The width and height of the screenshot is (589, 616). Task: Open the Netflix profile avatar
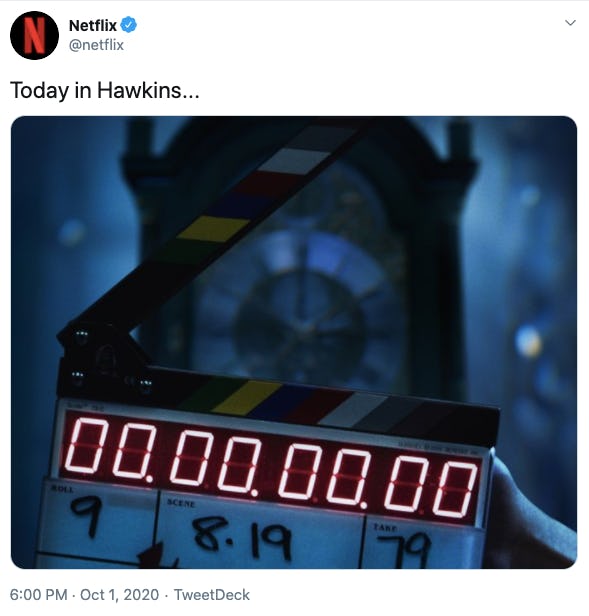[35, 35]
